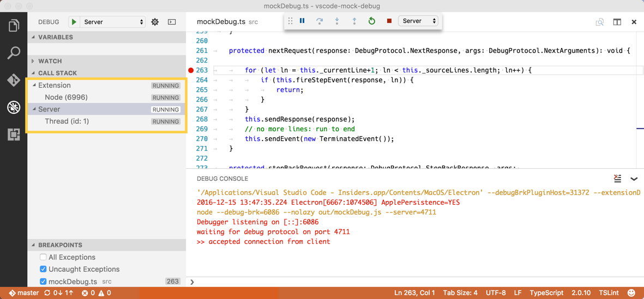Collapse the Extension call stack entry

click(x=34, y=86)
